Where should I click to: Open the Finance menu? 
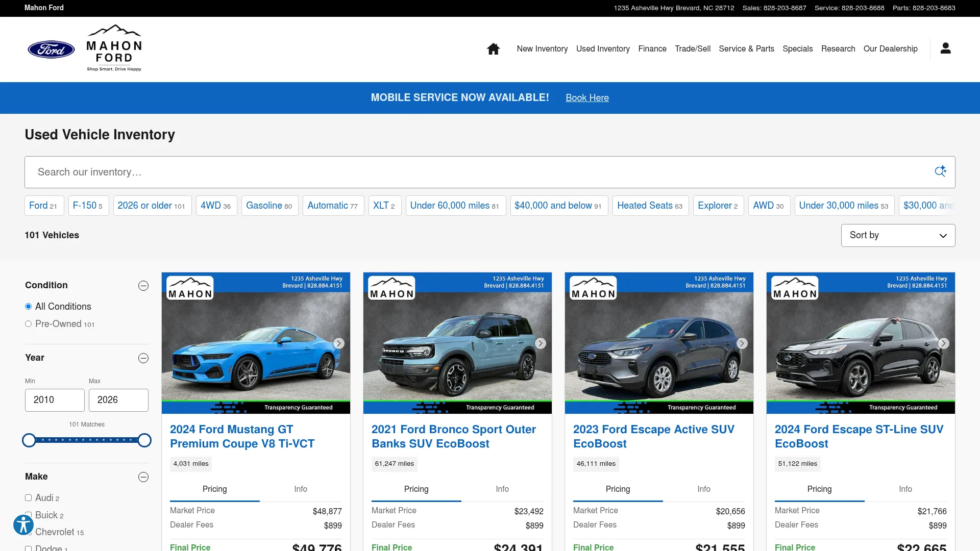pyautogui.click(x=652, y=49)
